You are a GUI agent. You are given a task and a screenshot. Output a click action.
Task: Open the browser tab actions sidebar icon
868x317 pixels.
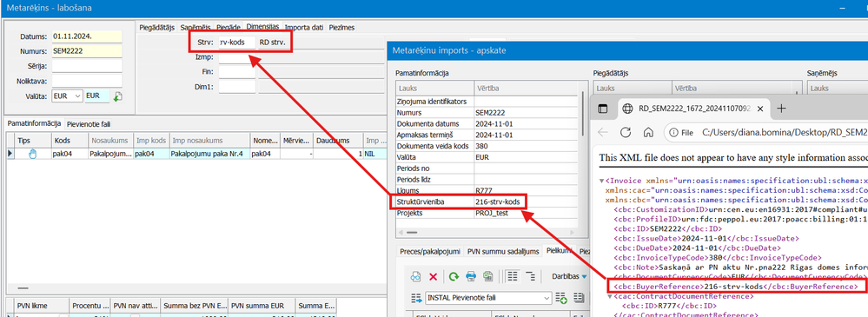[x=603, y=108]
